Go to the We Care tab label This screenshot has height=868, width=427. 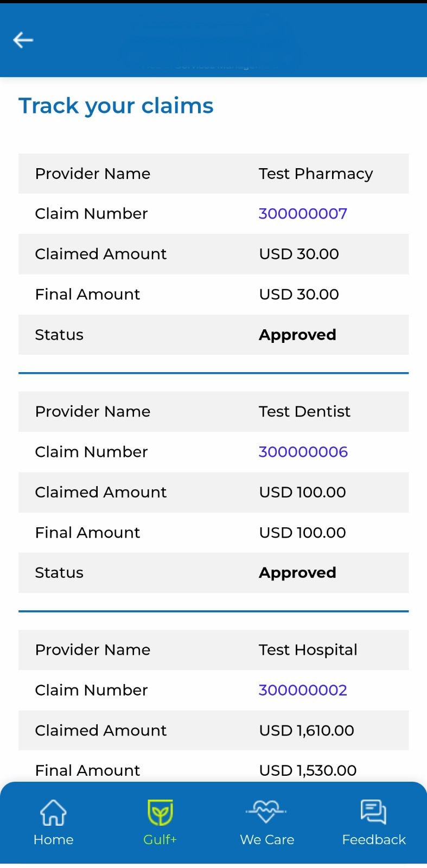pyautogui.click(x=267, y=840)
